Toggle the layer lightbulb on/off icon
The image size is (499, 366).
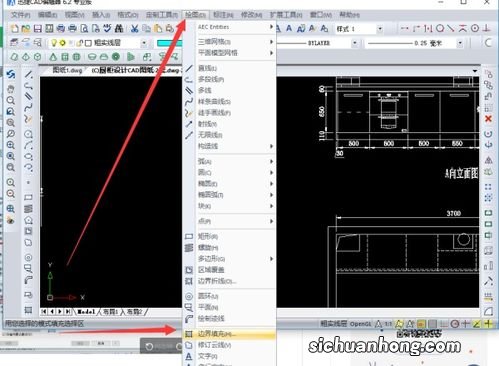click(53, 43)
